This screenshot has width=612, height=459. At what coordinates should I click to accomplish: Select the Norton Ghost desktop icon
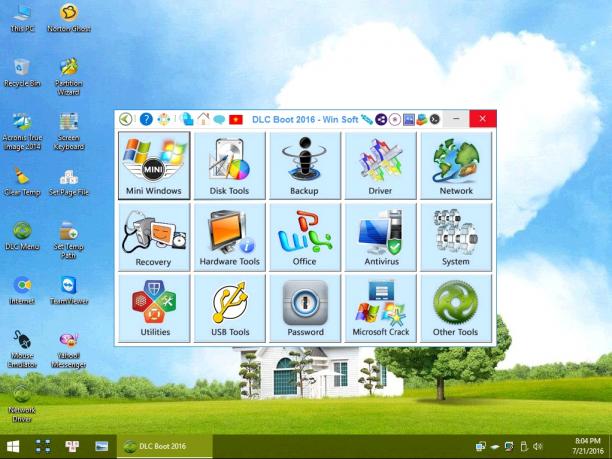[69, 18]
